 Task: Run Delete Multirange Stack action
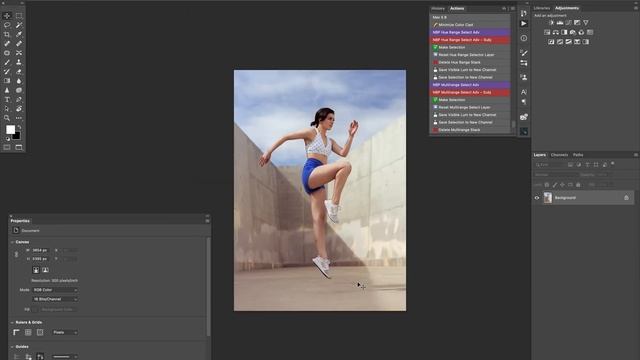click(x=469, y=130)
